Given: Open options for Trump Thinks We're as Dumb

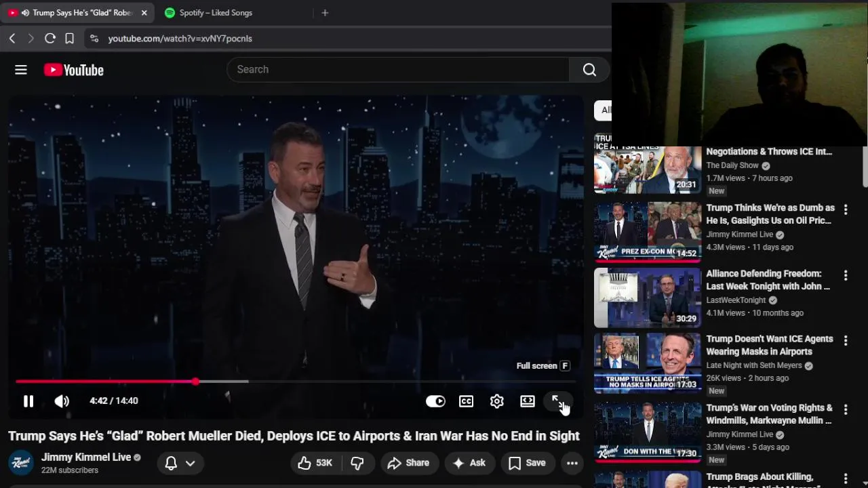Looking at the screenshot, I should tap(846, 209).
